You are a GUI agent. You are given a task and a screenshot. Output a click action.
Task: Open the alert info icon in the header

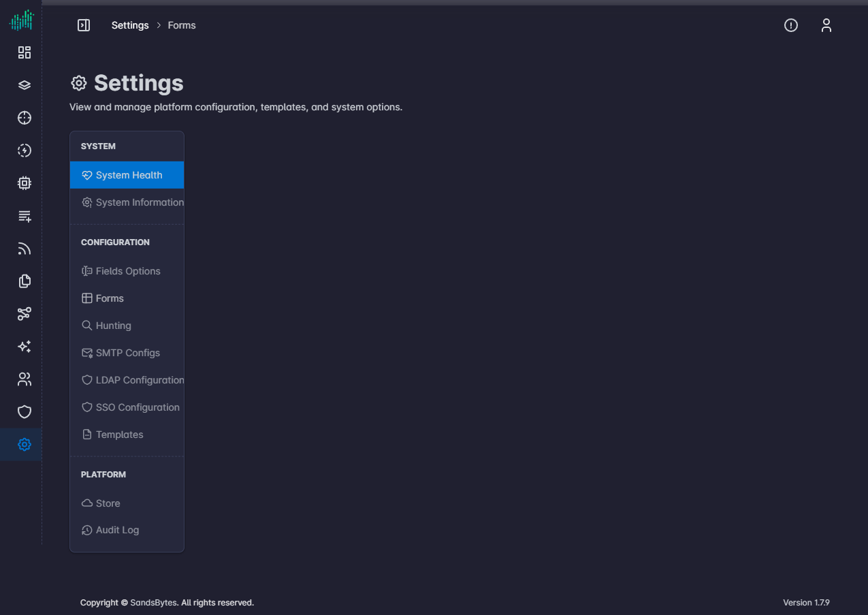click(791, 25)
